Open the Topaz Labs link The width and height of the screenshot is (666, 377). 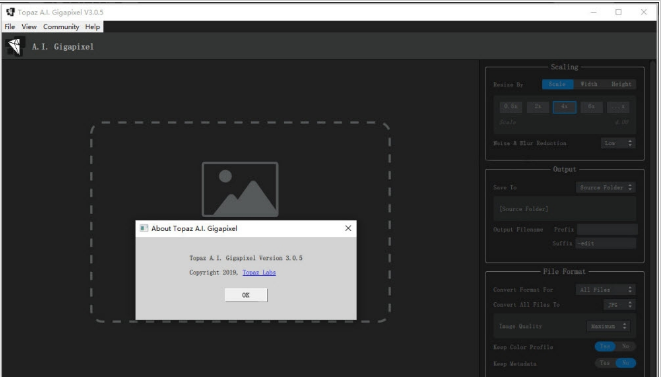[x=259, y=273]
